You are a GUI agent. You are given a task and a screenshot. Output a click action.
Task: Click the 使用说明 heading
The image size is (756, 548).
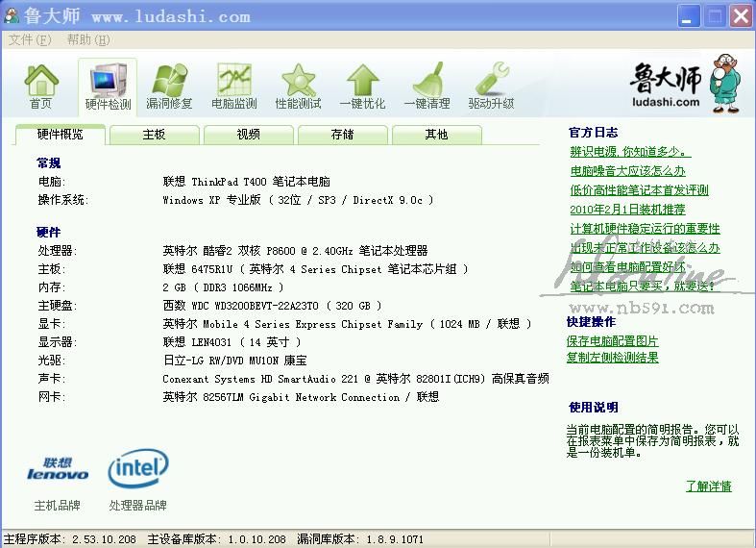[x=594, y=408]
